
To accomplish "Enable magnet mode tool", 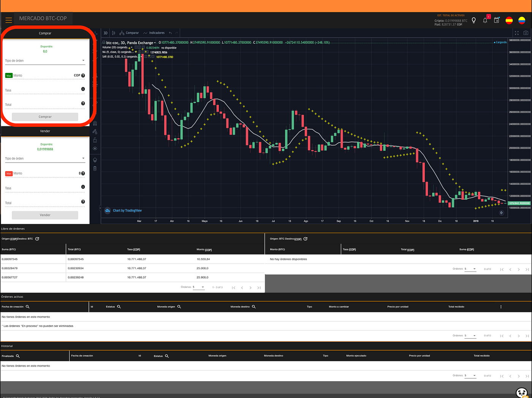I will click(x=95, y=123).
